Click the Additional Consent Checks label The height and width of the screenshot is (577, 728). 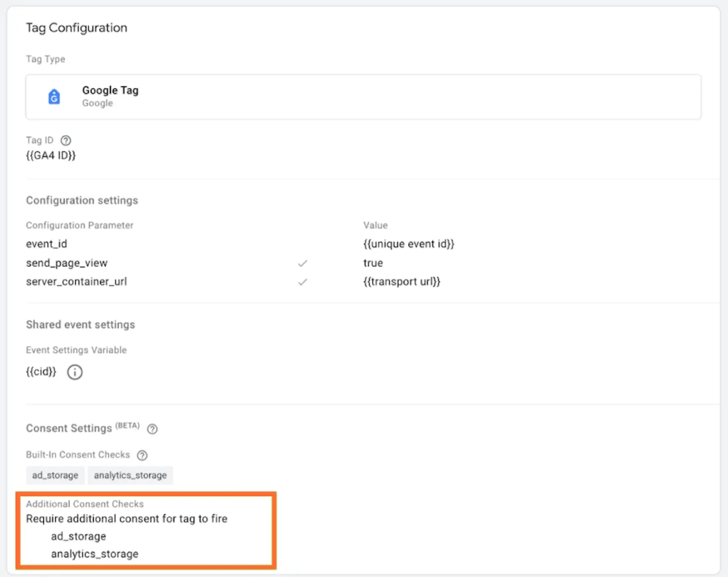tap(85, 504)
